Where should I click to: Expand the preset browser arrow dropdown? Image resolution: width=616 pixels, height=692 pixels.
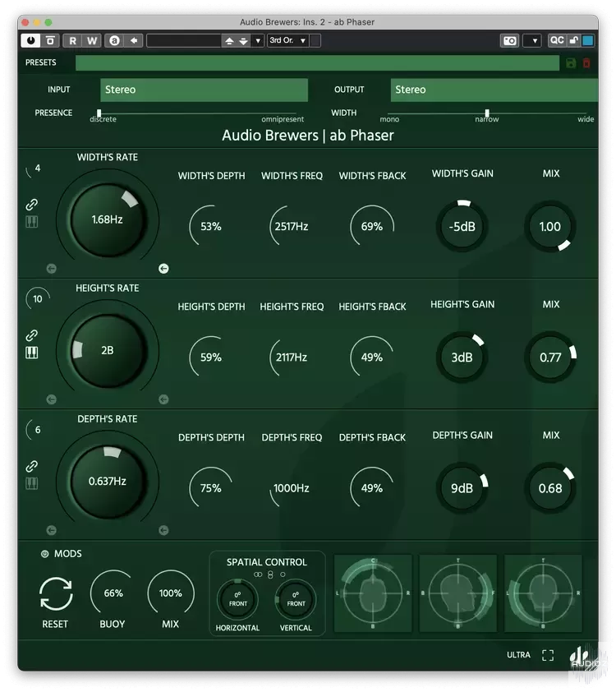pyautogui.click(x=258, y=40)
